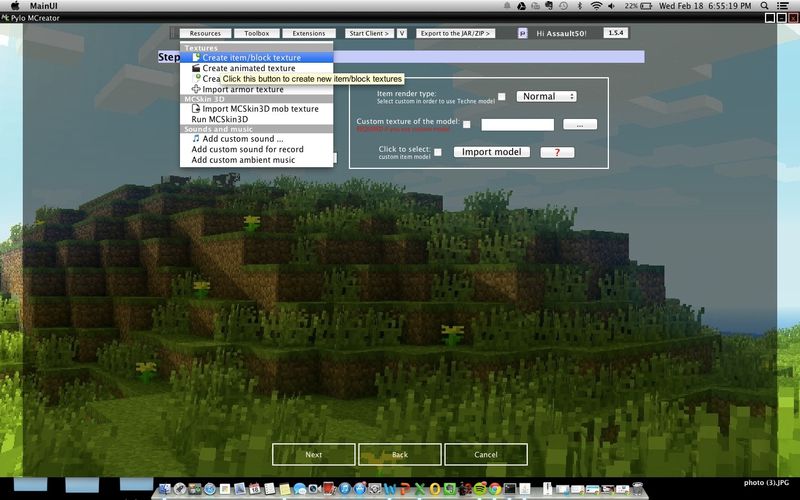Click the animated texture clapperboard icon
Screen dimensions: 800x500
pyautogui.click(x=196, y=68)
